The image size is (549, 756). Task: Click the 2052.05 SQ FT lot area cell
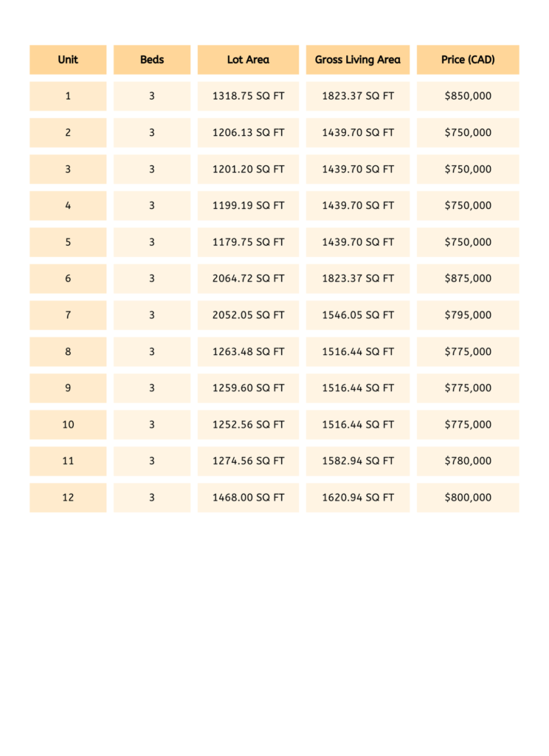[x=248, y=315]
